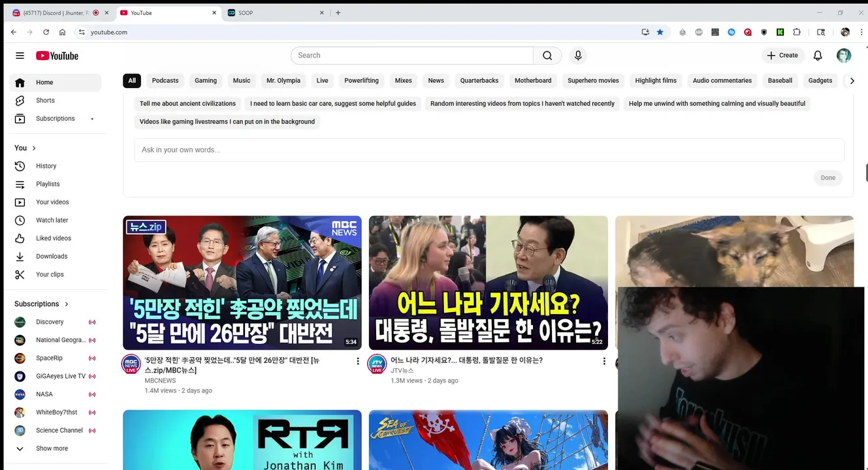Select the Podcasts filter chip

165,81
